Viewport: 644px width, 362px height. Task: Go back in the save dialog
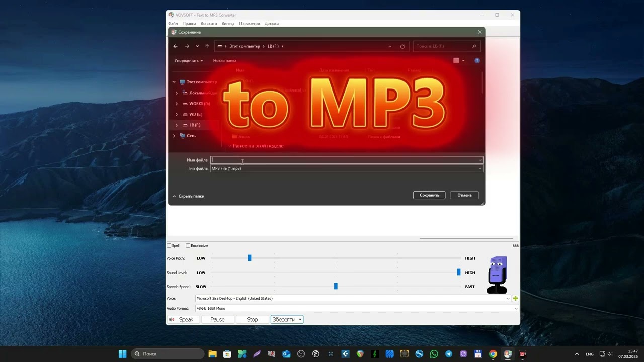click(175, 46)
